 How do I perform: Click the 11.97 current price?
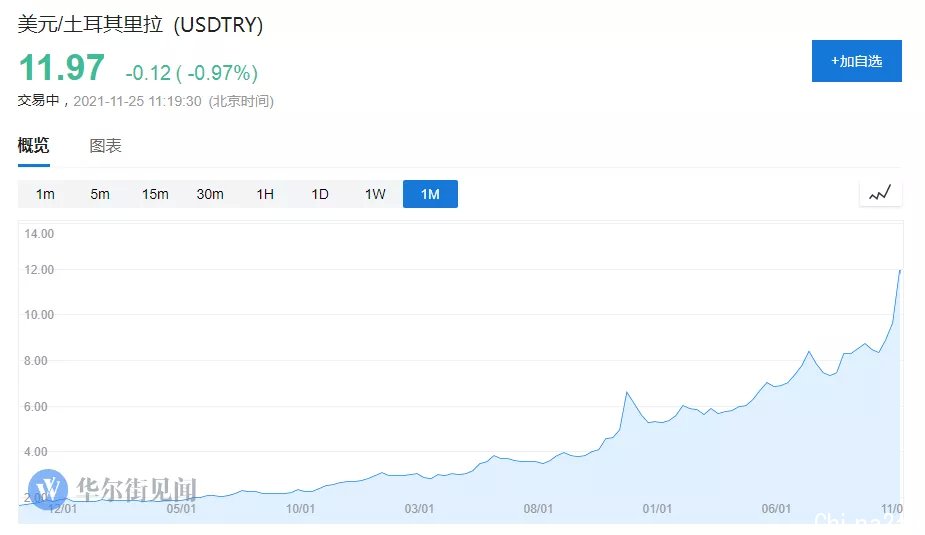(x=62, y=68)
